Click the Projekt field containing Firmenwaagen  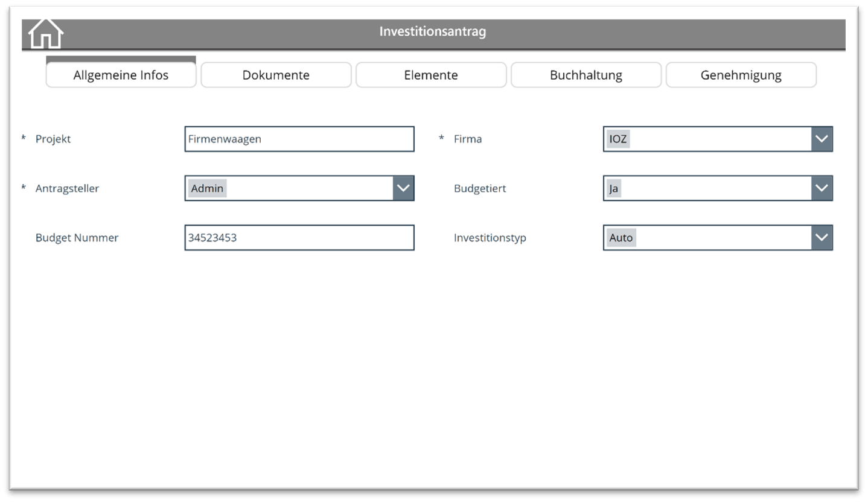(x=299, y=139)
